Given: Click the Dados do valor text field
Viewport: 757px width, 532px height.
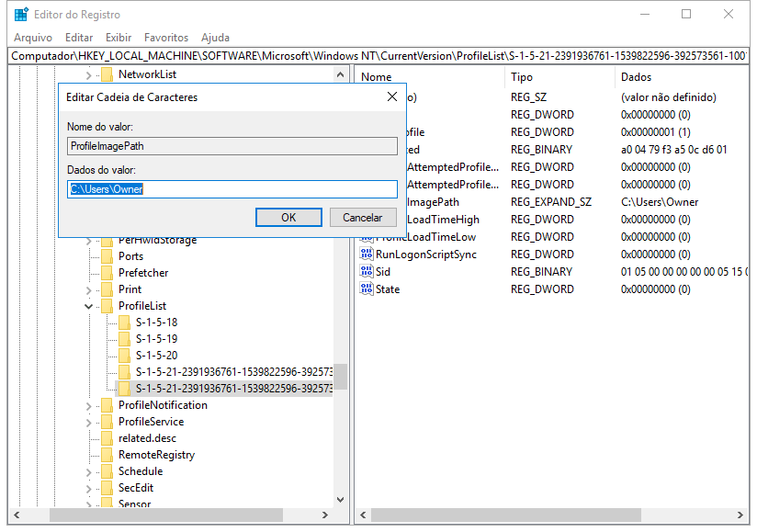Looking at the screenshot, I should coord(232,189).
